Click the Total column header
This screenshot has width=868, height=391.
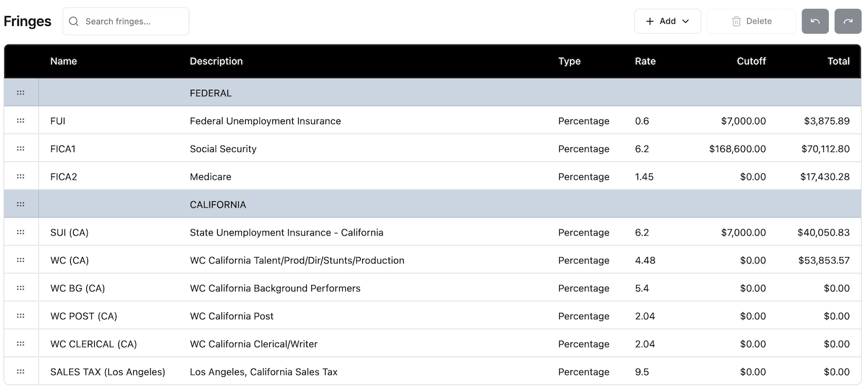[x=838, y=61]
